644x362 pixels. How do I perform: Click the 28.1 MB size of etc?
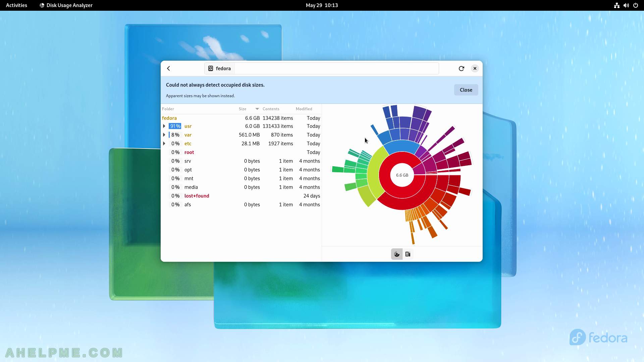251,143
